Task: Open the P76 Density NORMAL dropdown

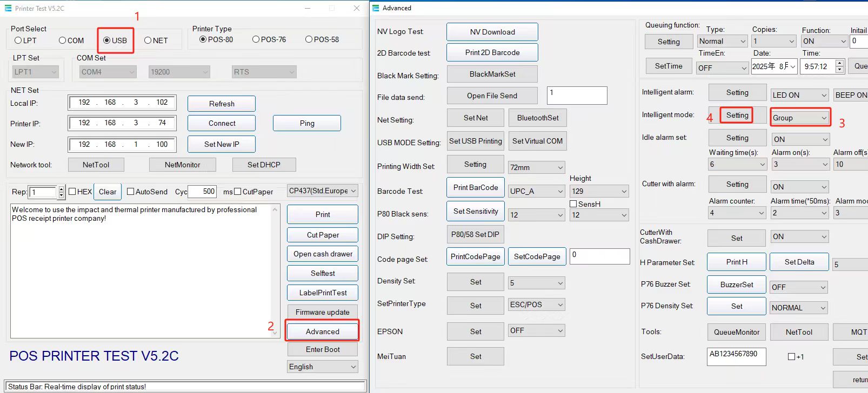Action: point(799,308)
